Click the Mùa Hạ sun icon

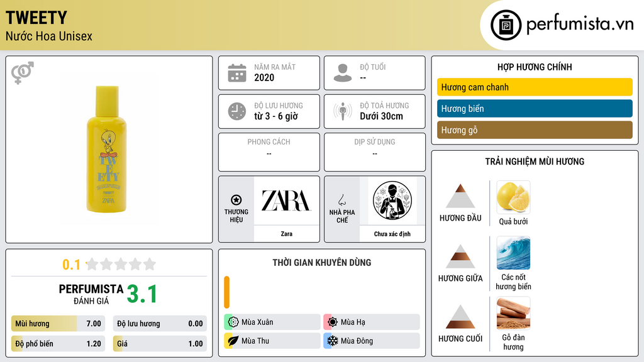tap(333, 322)
